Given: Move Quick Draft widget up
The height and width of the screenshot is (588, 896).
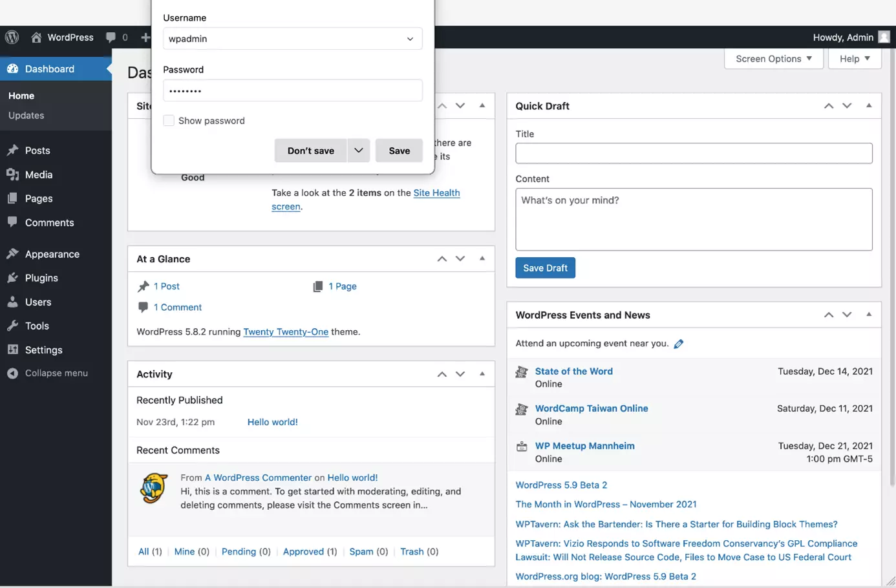Looking at the screenshot, I should (829, 106).
